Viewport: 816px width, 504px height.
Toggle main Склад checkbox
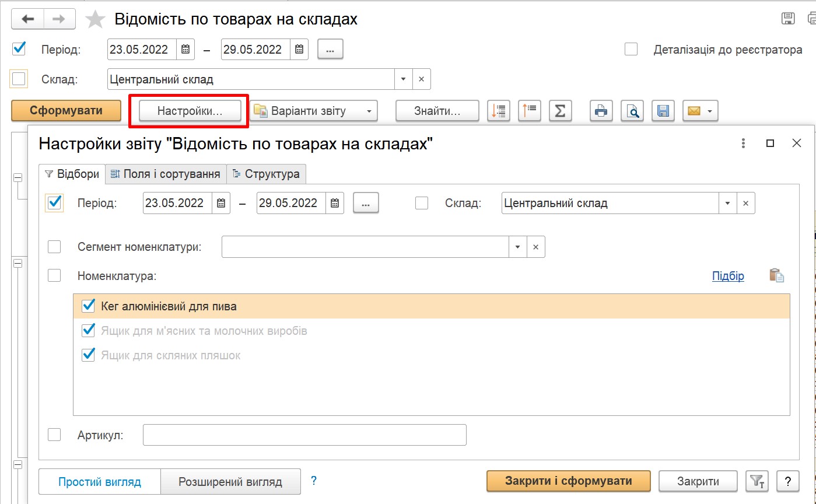(19, 79)
